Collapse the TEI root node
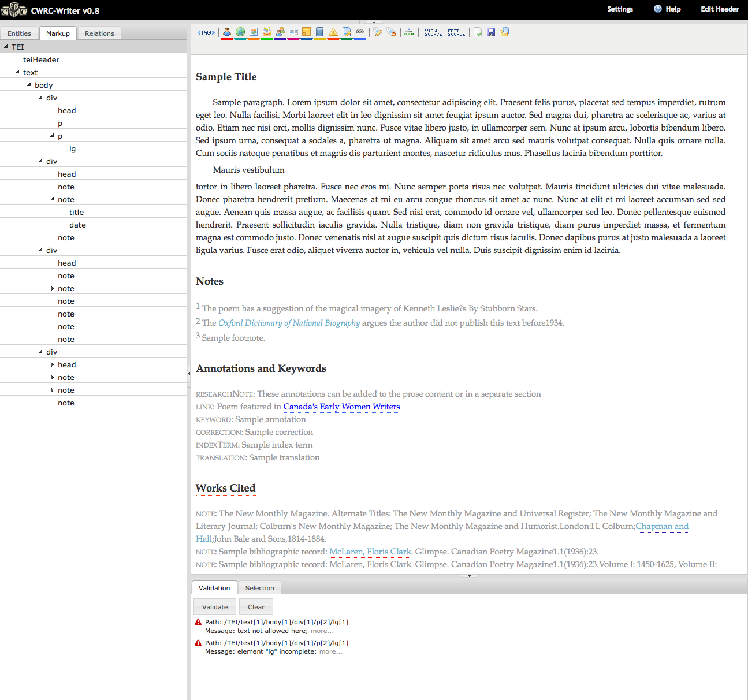748x700 pixels. click(6, 47)
